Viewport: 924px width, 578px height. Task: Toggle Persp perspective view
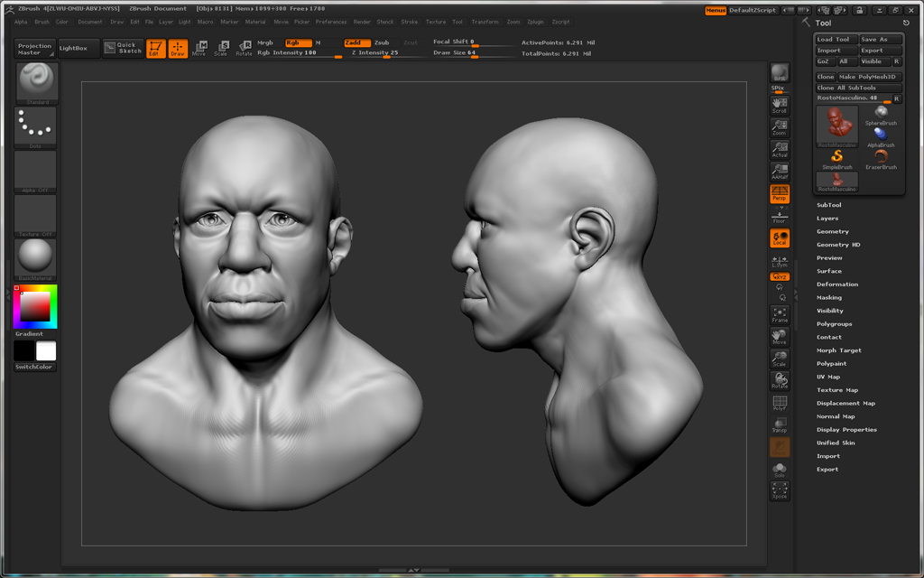(780, 194)
